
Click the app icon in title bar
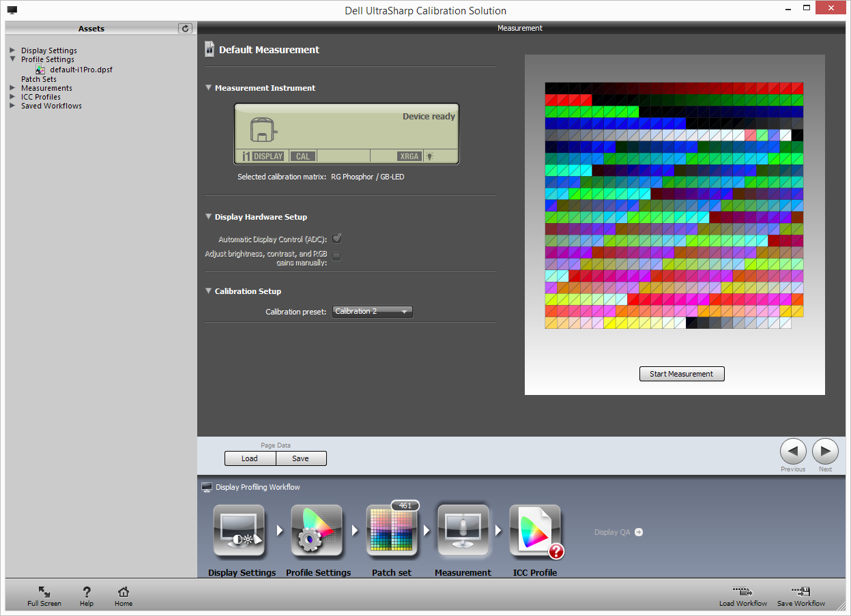pos(12,10)
